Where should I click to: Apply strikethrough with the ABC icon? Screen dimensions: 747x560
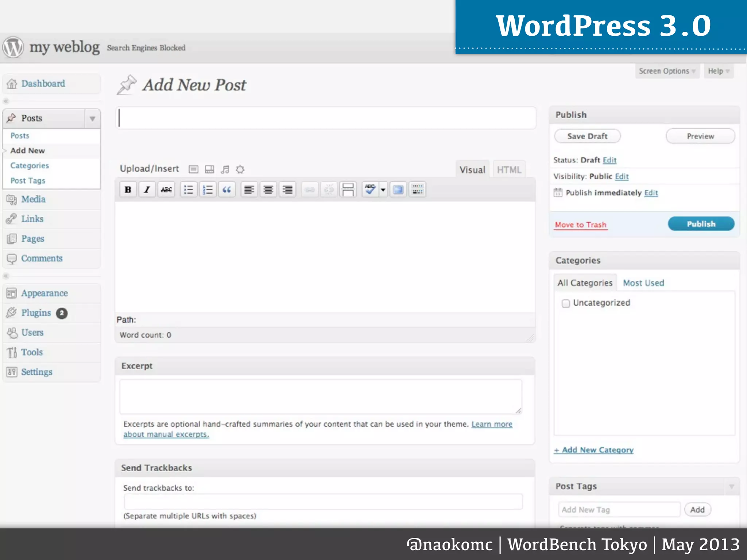tap(166, 190)
